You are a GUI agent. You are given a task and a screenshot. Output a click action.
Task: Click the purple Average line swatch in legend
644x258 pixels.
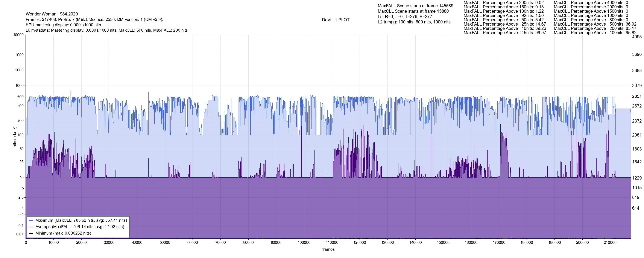31,227
